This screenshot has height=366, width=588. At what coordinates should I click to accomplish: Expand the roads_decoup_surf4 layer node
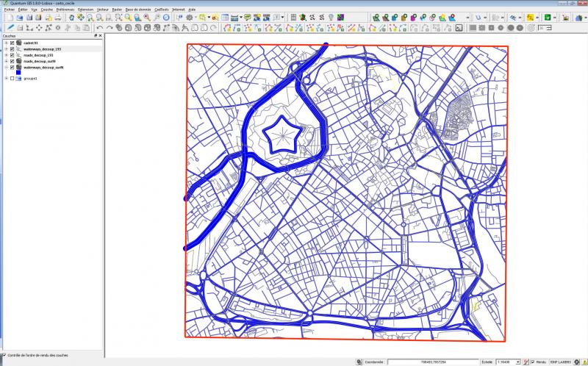click(6, 61)
